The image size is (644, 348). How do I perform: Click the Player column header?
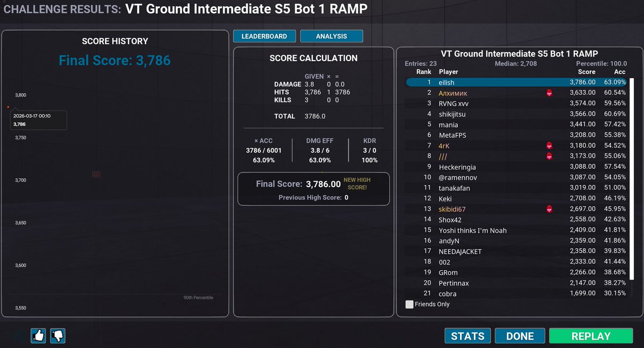449,72
